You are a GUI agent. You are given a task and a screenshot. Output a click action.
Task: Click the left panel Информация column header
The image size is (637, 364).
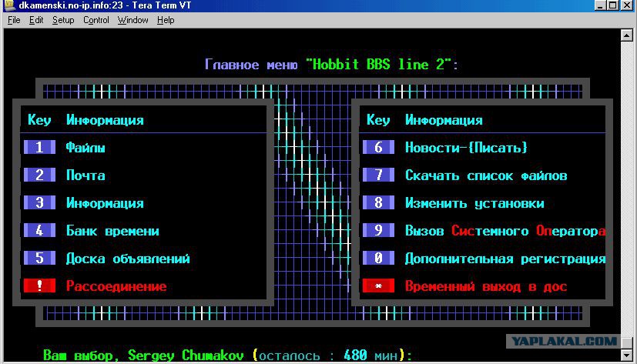105,120
